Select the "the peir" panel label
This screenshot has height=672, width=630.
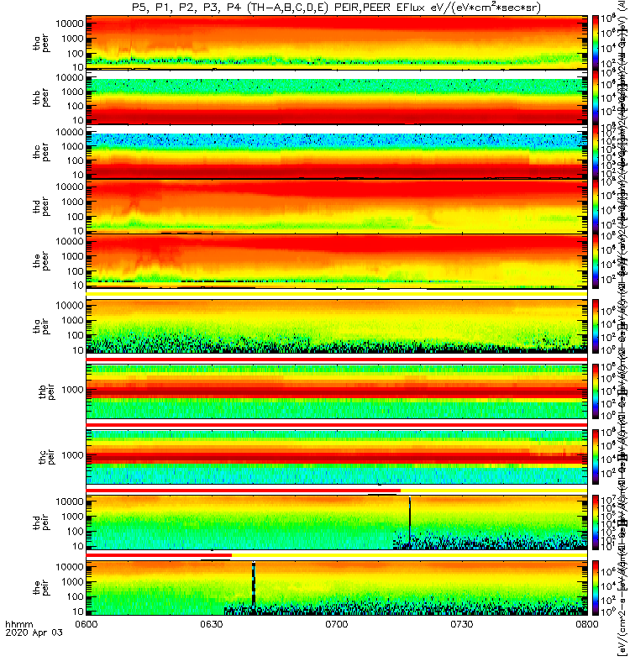[41, 587]
